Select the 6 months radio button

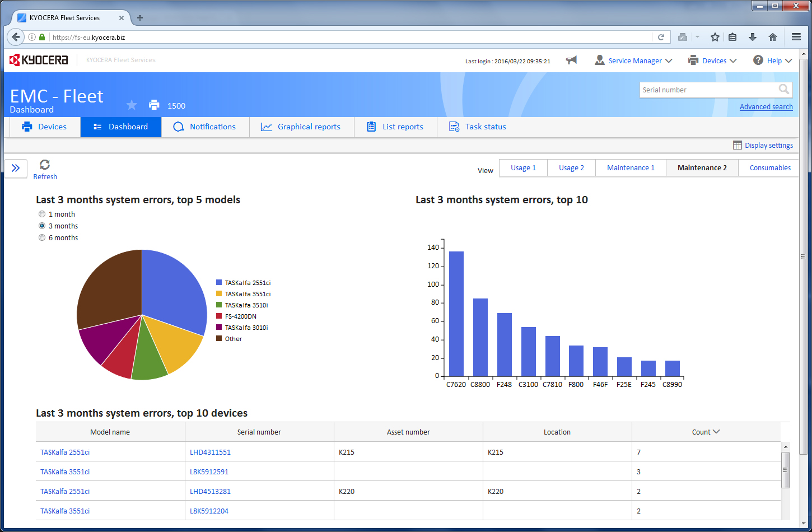[x=42, y=237]
